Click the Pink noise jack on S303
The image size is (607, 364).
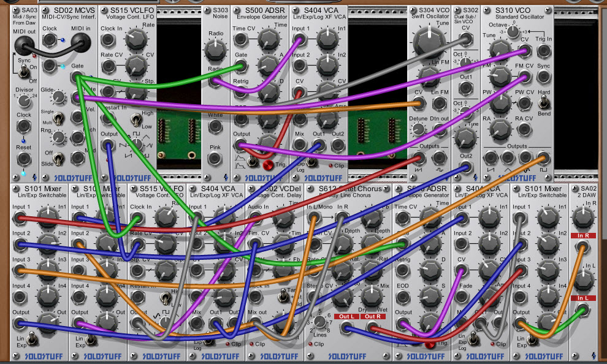click(215, 159)
